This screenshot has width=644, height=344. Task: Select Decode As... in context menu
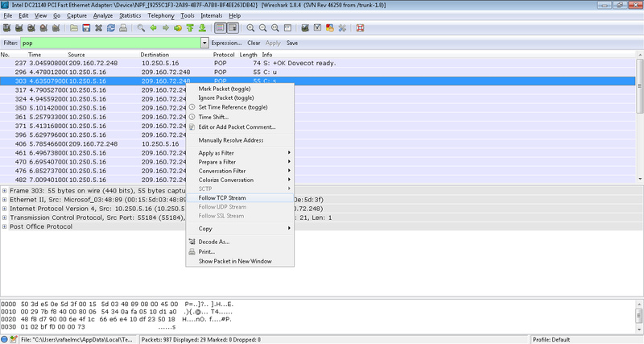[x=240, y=242]
